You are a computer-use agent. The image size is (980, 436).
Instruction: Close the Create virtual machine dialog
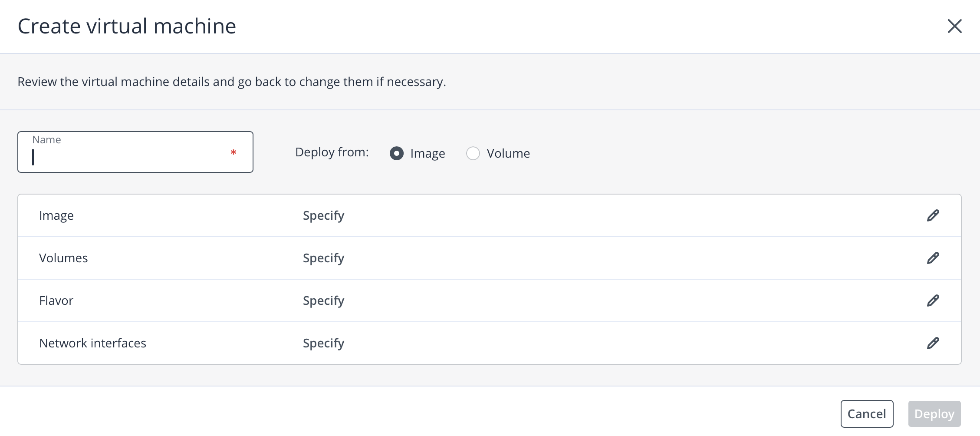[954, 26]
